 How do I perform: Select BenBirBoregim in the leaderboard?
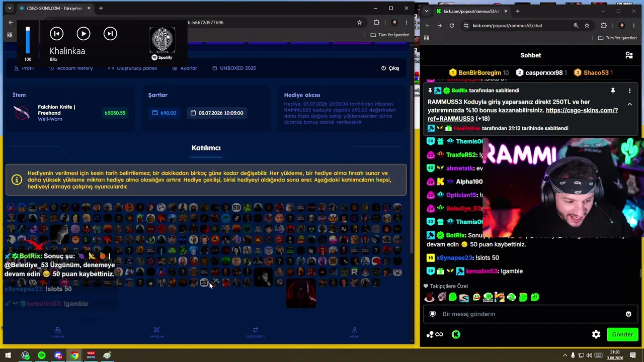[478, 72]
